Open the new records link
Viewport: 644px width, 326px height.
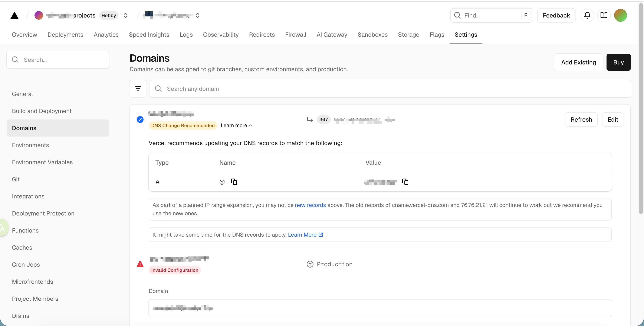pos(310,205)
